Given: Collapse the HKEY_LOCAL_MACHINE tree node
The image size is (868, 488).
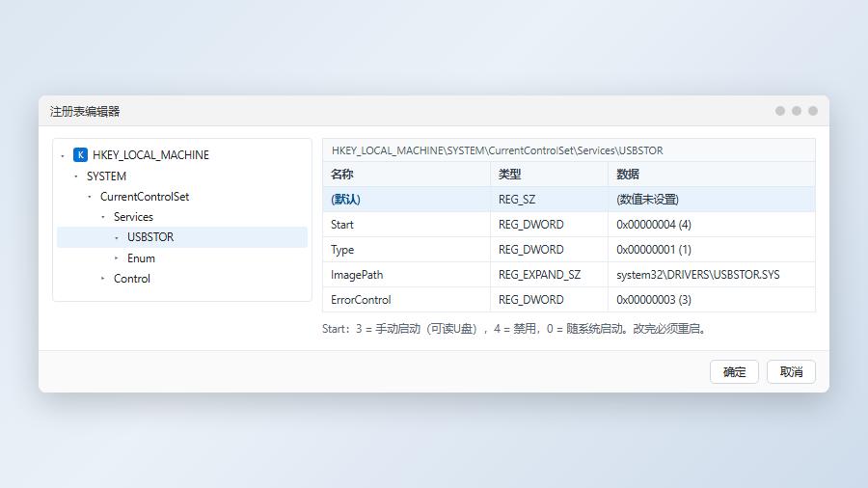Looking at the screenshot, I should coord(63,156).
